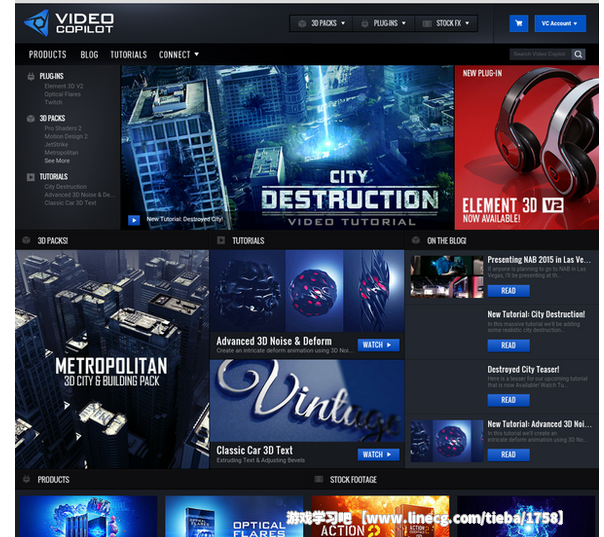Image resolution: width=604 pixels, height=537 pixels.
Task: Expand the Connect menu
Action: 179,55
